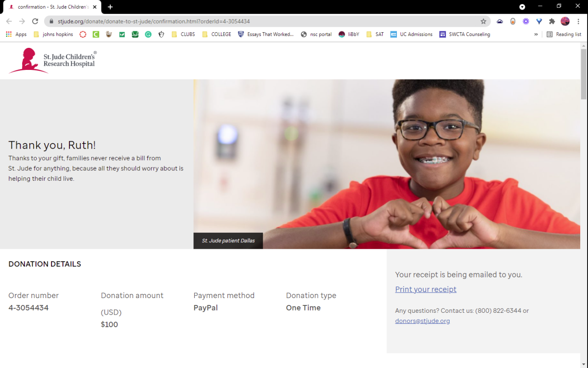
Task: Click the photo of St. Jude patient Dallas
Action: click(387, 164)
